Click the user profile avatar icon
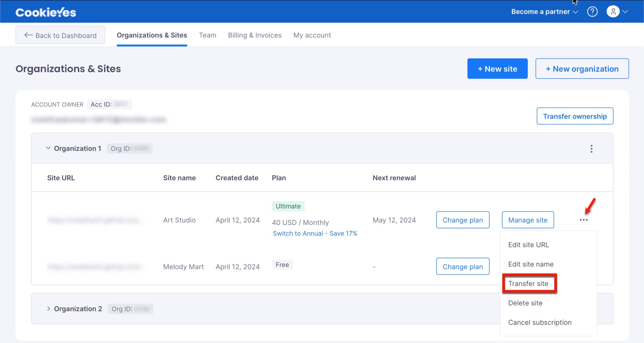This screenshot has height=343, width=644. click(613, 12)
